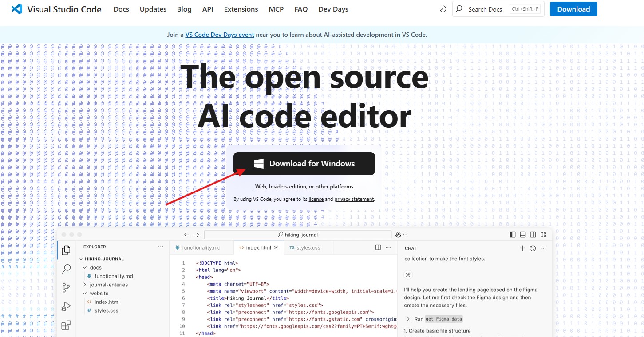The width and height of the screenshot is (644, 337).
Task: Open the Chat panel's more actions ellipsis
Action: pyautogui.click(x=543, y=248)
